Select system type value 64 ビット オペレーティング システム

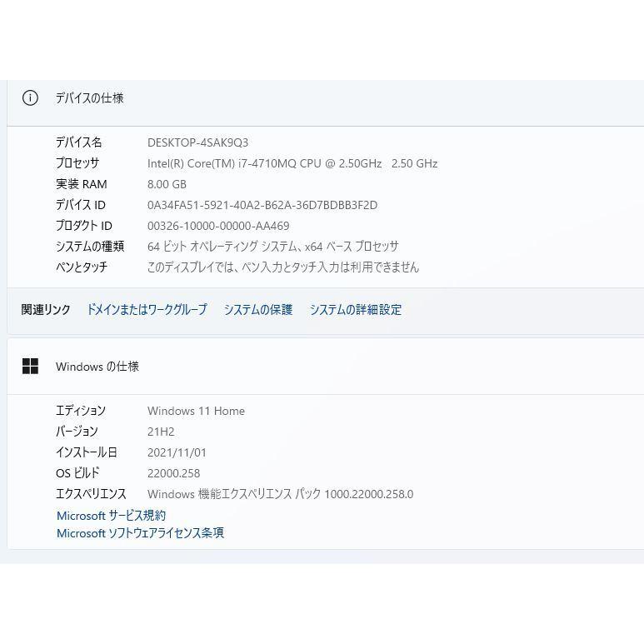(x=273, y=247)
